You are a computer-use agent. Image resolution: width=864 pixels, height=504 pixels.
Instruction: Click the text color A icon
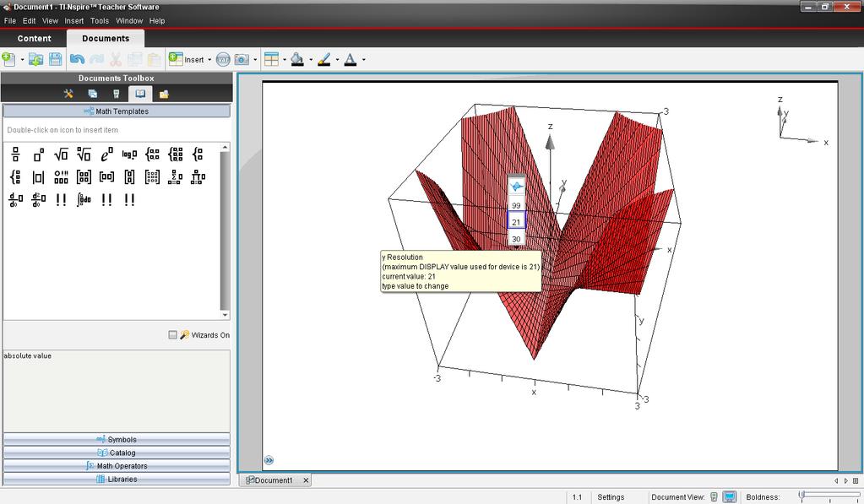pyautogui.click(x=350, y=59)
